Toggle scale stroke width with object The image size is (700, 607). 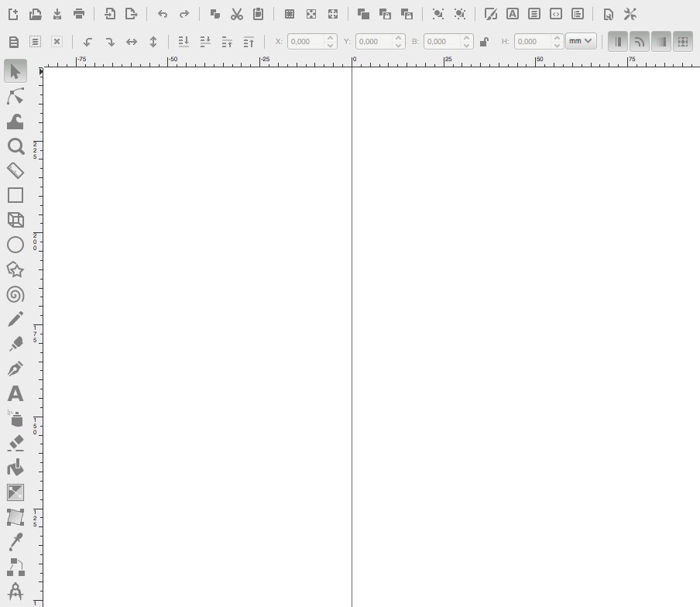[618, 42]
